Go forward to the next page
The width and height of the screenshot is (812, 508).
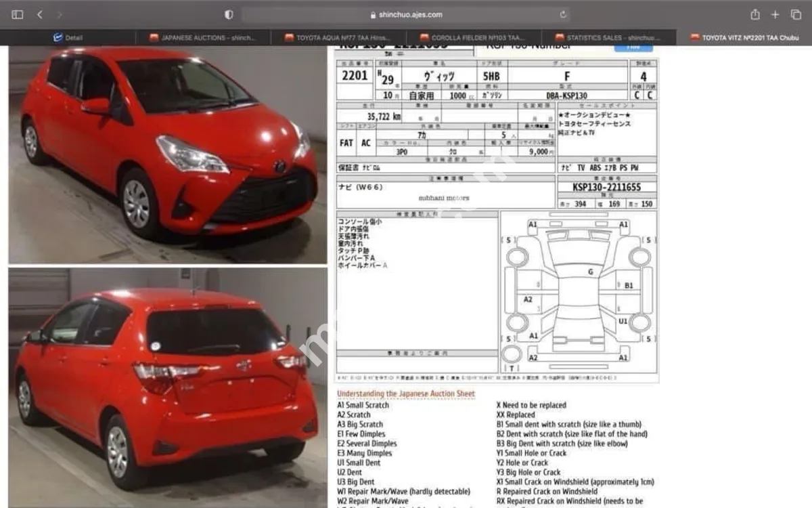[x=60, y=14]
